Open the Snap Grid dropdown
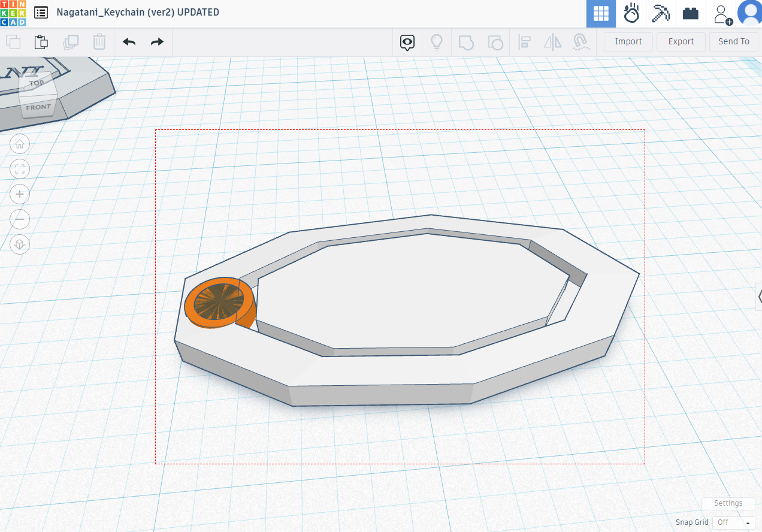The height and width of the screenshot is (532, 762). (x=732, y=522)
